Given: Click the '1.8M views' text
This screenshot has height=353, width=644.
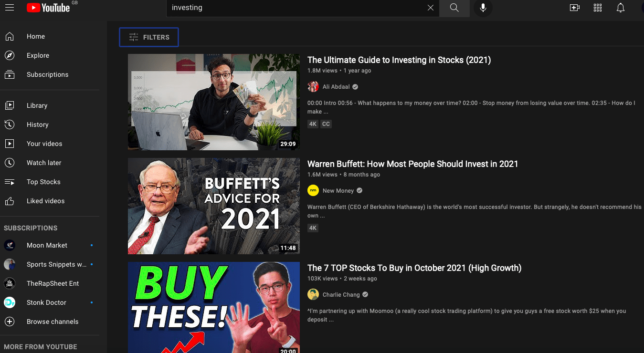Looking at the screenshot, I should coord(322,71).
